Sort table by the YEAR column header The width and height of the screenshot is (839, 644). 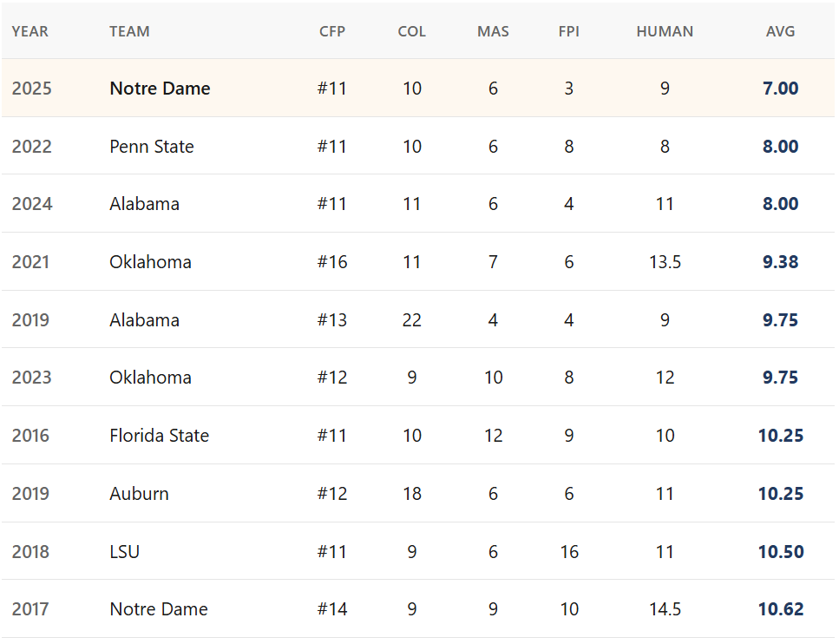pyautogui.click(x=30, y=31)
